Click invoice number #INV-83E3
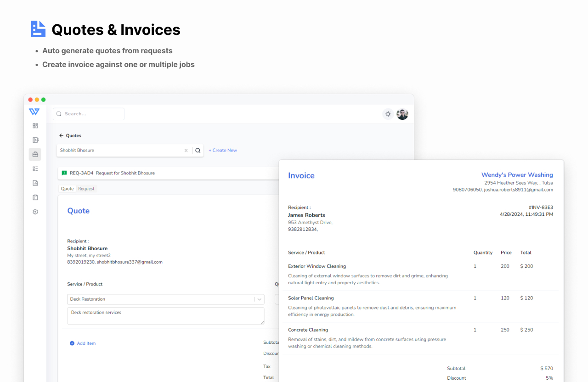The height and width of the screenshot is (382, 588). pos(541,207)
